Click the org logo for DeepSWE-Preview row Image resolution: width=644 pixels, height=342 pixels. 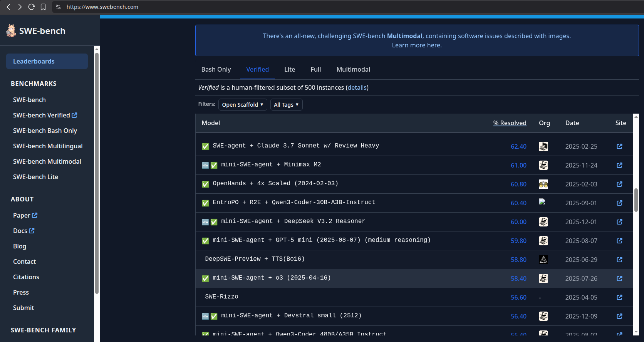(543, 260)
